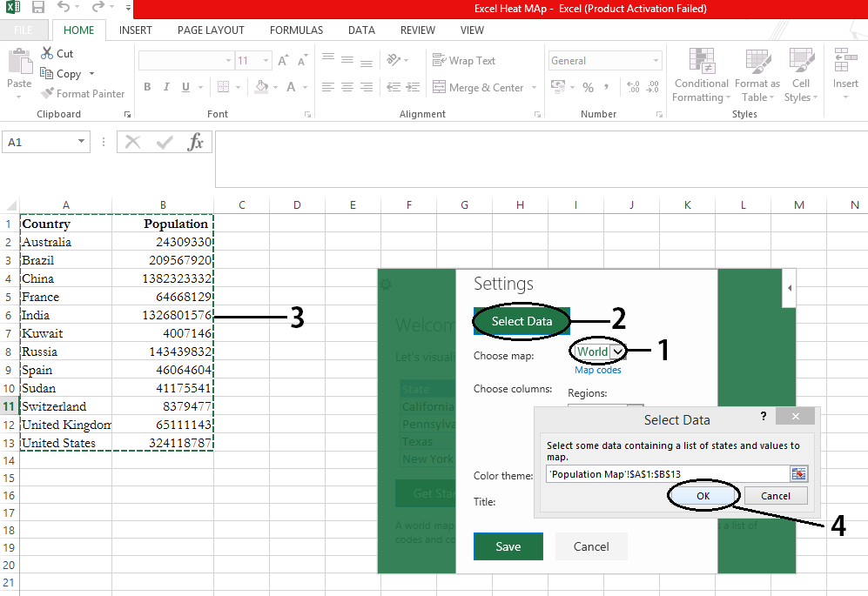868x596 pixels.
Task: Click the Format Painter brush icon
Action: tap(47, 94)
